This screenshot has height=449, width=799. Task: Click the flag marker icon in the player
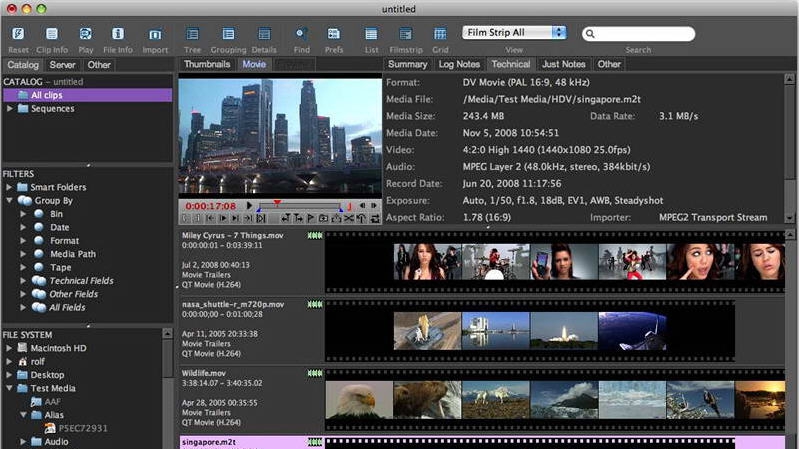coord(310,218)
